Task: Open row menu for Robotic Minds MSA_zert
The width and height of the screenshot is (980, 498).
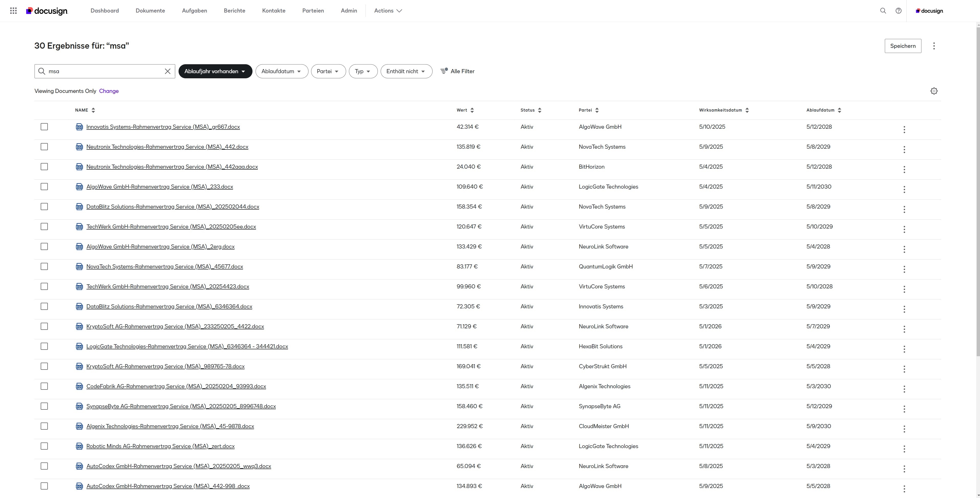Action: 904,449
